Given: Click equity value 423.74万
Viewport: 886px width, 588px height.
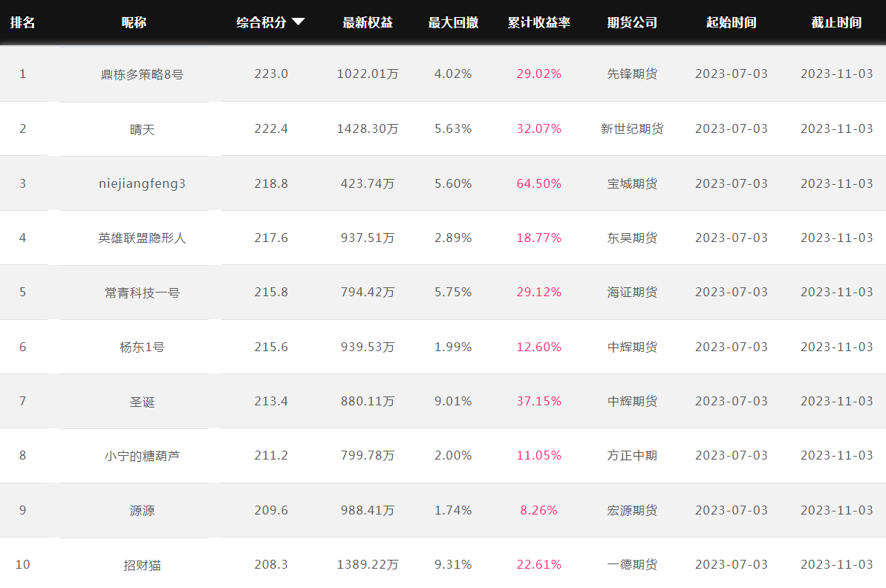Looking at the screenshot, I should point(368,183).
